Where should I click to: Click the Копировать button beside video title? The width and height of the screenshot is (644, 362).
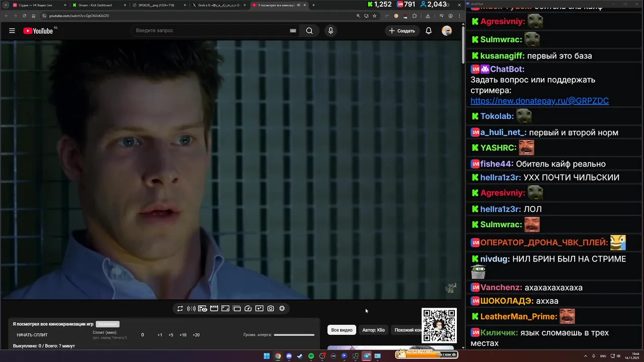click(107, 324)
